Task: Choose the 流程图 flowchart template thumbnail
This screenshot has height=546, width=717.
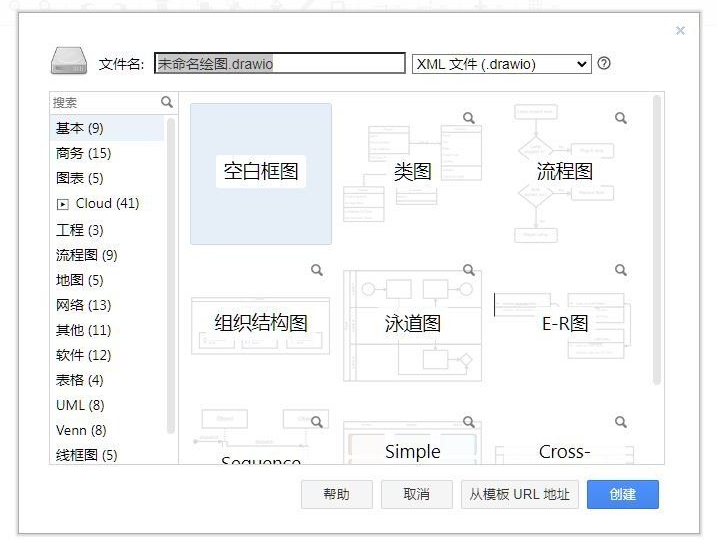Action: [565, 174]
